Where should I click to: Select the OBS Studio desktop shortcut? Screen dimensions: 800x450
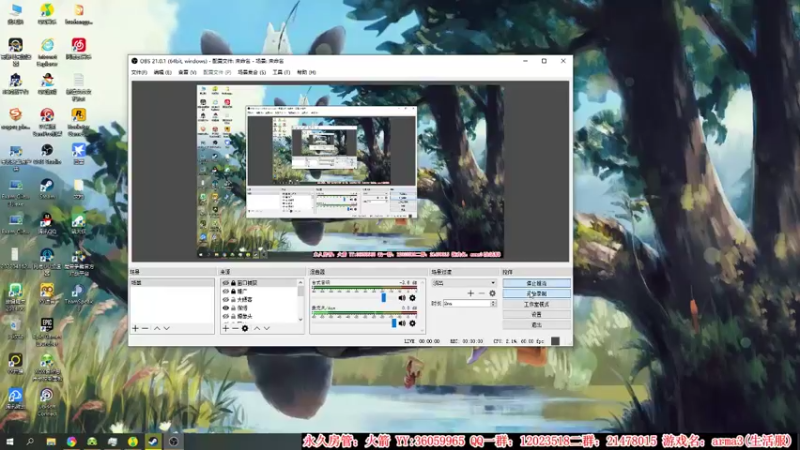coord(47,154)
